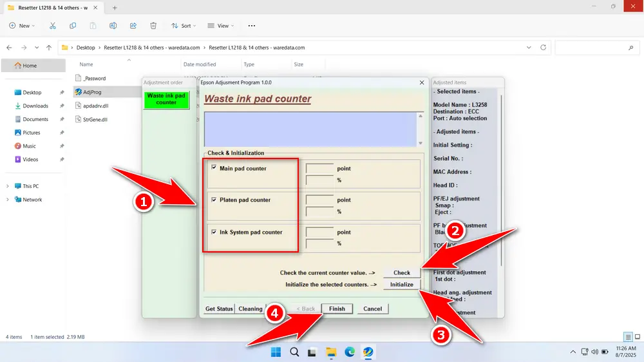644x362 pixels.
Task: Expand the This PC tree node
Action: click(x=7, y=186)
